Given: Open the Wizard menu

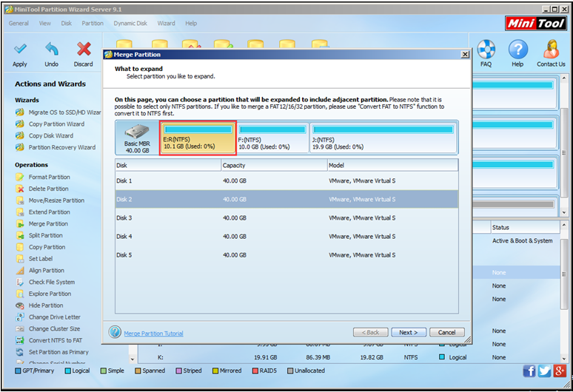Looking at the screenshot, I should 167,24.
